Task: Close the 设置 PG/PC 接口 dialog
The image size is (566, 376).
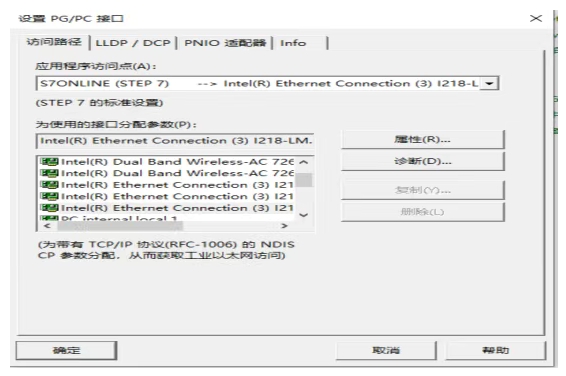Action: pos(536,18)
